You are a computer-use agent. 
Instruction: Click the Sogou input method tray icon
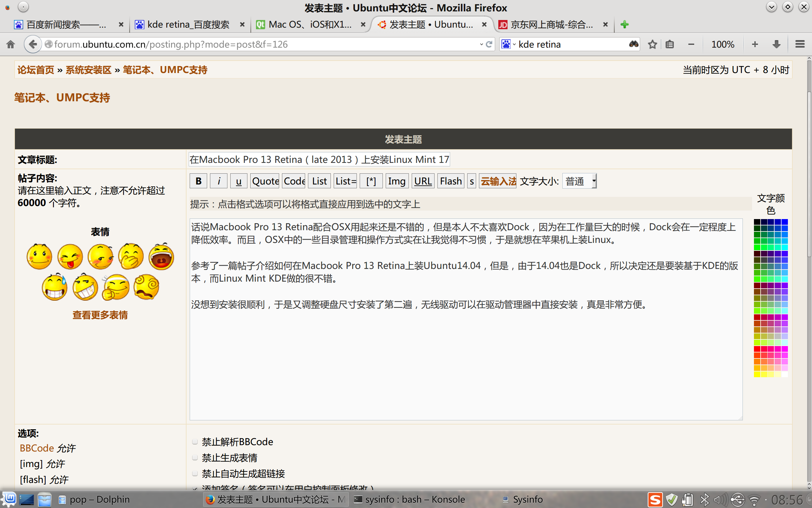tap(655, 500)
